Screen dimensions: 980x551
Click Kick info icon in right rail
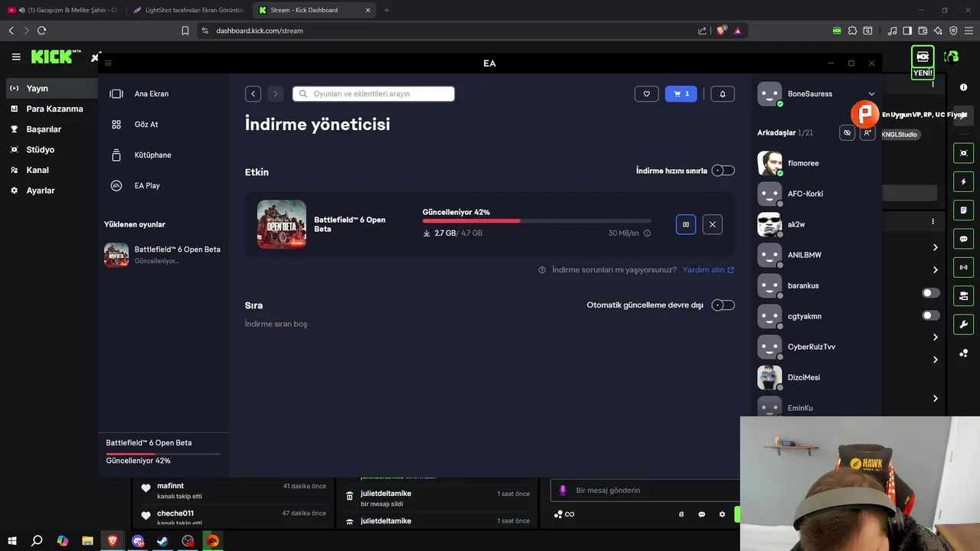click(x=963, y=87)
